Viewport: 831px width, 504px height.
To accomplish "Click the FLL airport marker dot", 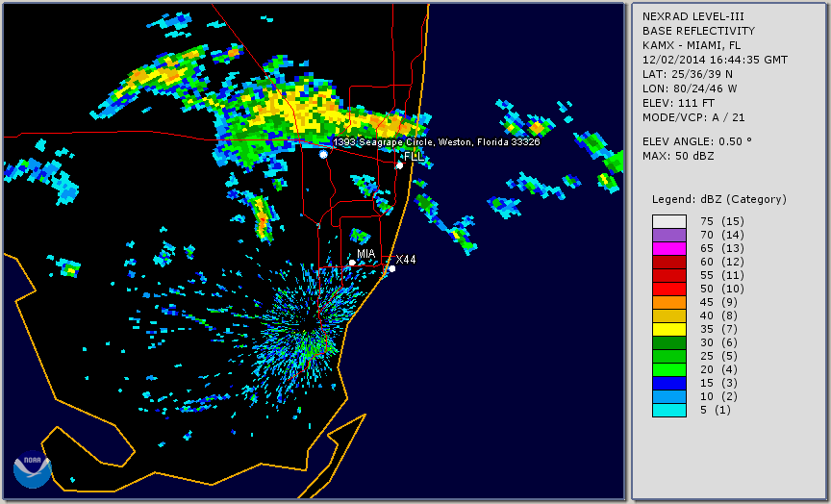I will click(x=399, y=165).
